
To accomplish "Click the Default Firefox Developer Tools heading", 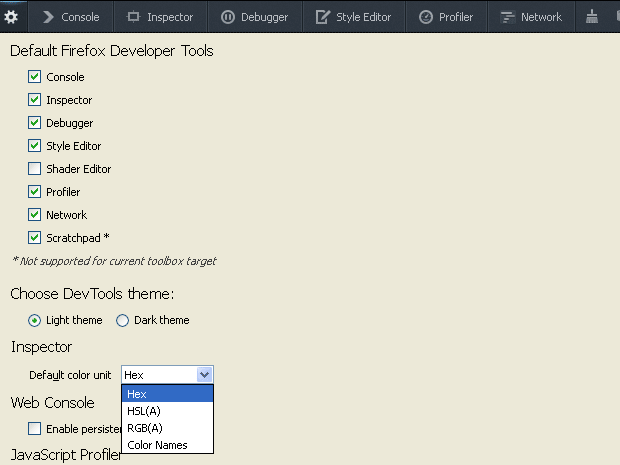I will (112, 51).
